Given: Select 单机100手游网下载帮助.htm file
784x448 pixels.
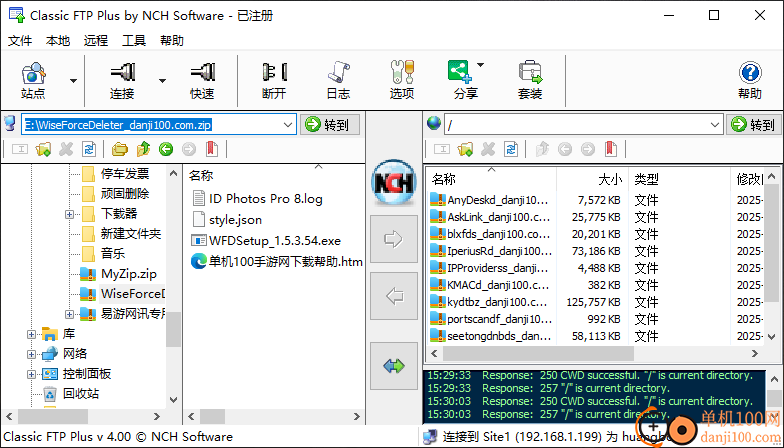Looking at the screenshot, I should click(286, 262).
